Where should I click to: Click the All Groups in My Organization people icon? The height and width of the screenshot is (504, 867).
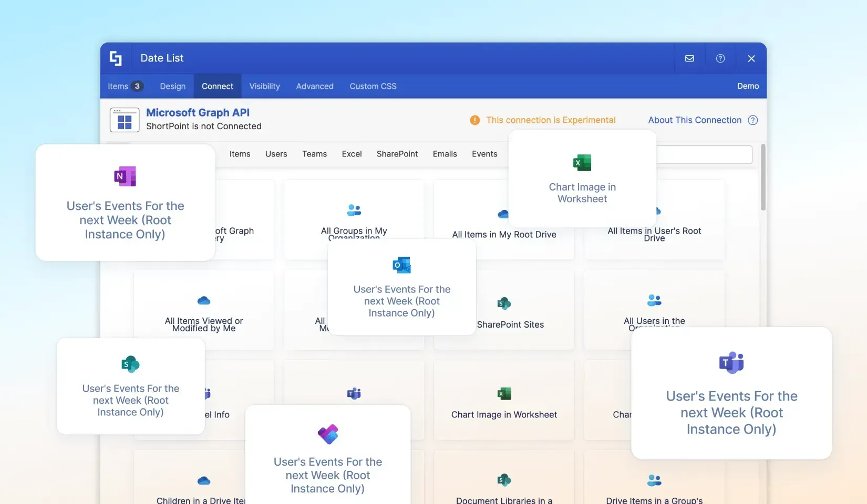point(354,210)
